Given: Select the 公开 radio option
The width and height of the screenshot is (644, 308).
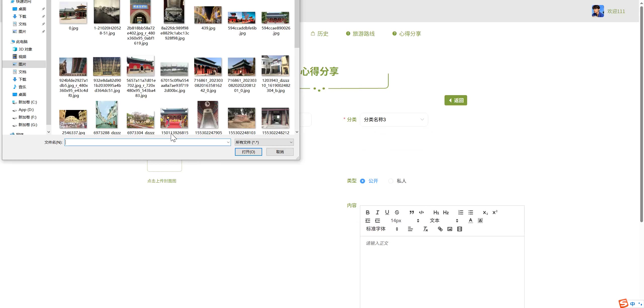Looking at the screenshot, I should click(x=363, y=181).
